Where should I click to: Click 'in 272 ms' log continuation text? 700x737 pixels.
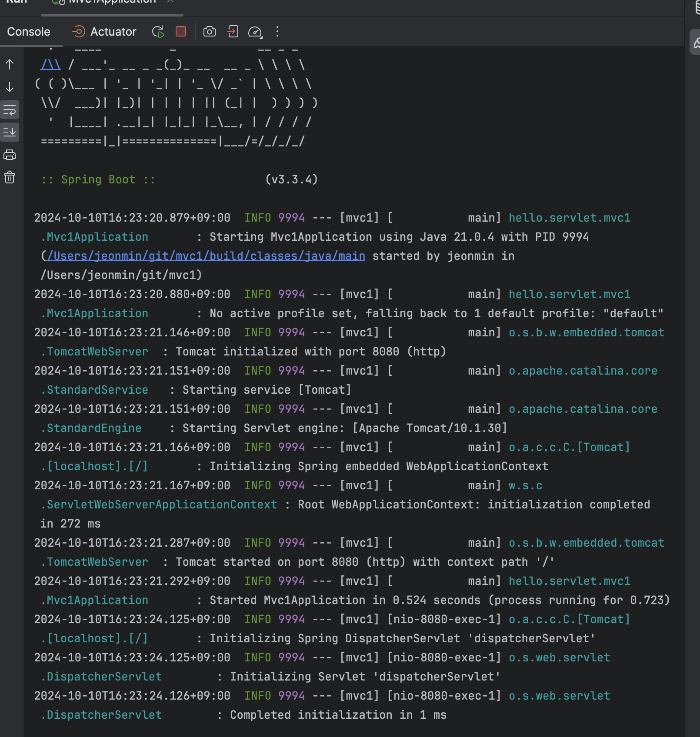coord(70,524)
